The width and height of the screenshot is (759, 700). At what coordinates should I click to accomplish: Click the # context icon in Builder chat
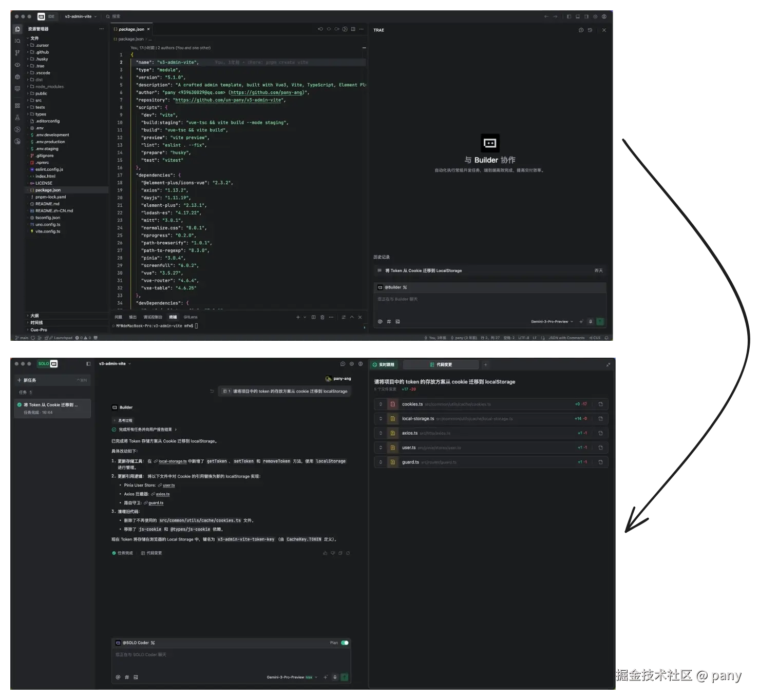389,322
